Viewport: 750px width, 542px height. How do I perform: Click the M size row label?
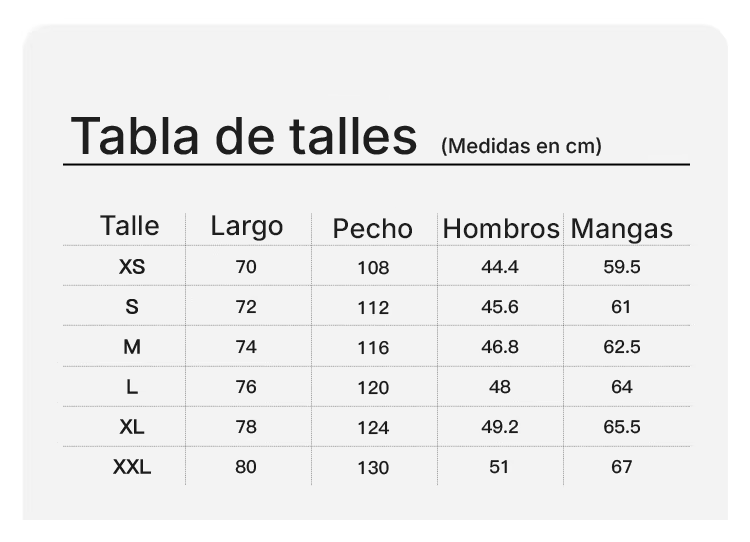[x=132, y=347]
